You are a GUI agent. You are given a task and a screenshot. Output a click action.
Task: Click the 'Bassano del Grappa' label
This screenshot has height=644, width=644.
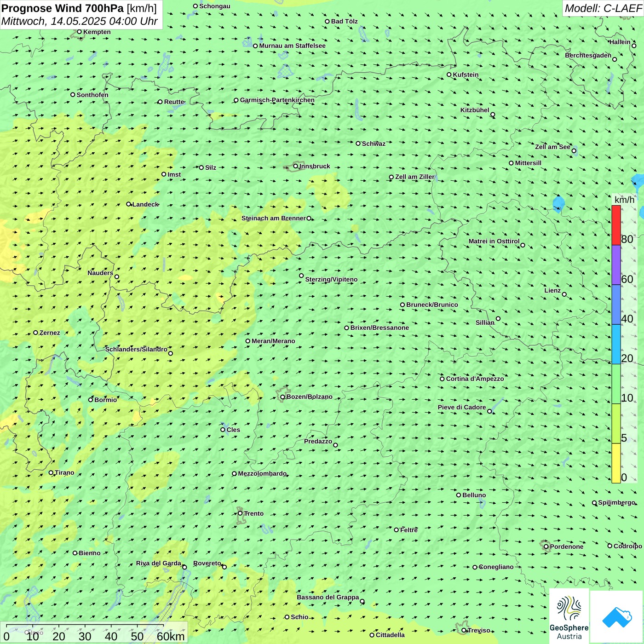click(x=328, y=597)
